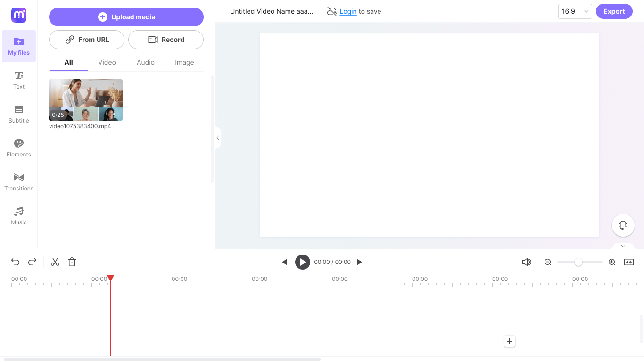Collapse the media panel with arrow

[x=217, y=138]
